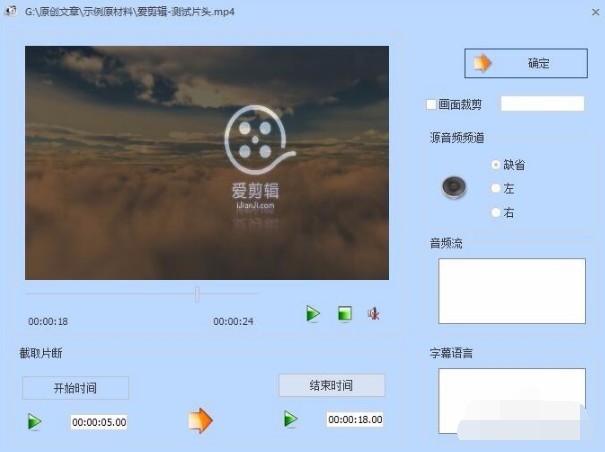This screenshot has height=452, width=605.
Task: Click the round speaker icon in 源音频频道
Action: (x=454, y=188)
